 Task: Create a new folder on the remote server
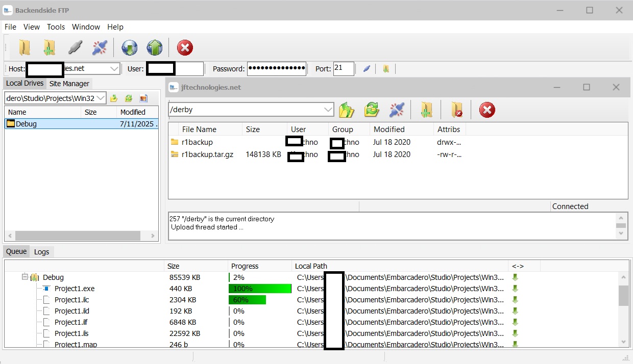pos(427,110)
